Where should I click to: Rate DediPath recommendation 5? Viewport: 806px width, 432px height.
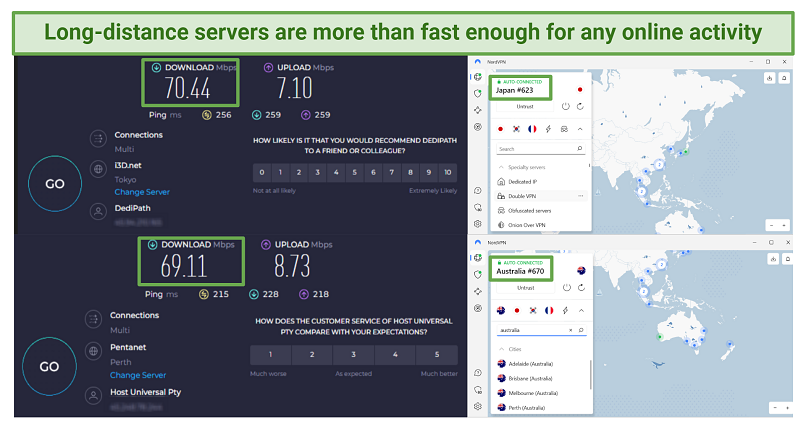click(355, 172)
